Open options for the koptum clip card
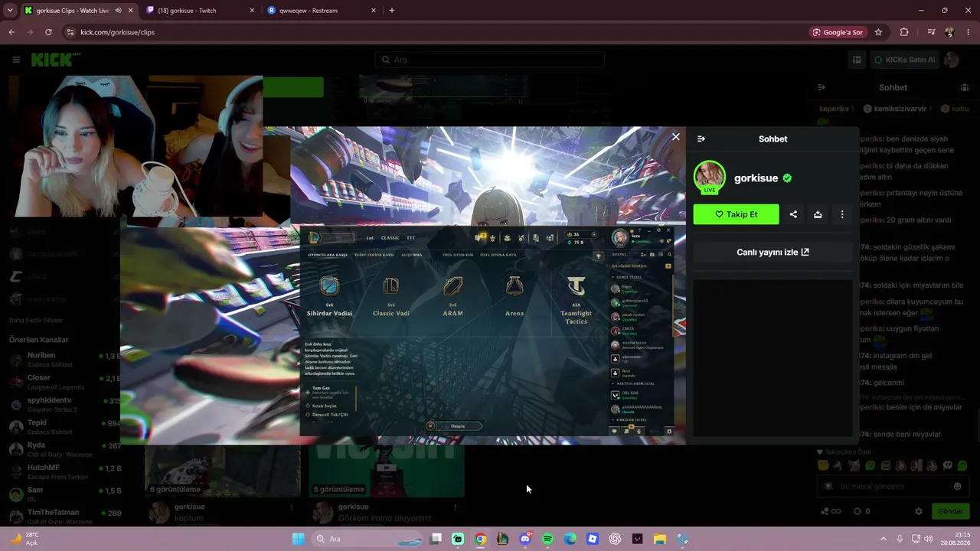The height and width of the screenshot is (551, 980). 291,507
